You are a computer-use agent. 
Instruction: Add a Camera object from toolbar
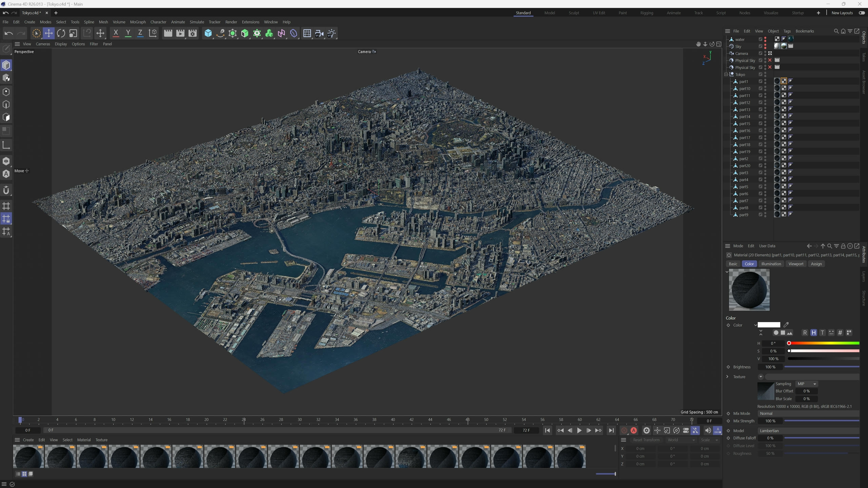[x=319, y=33]
